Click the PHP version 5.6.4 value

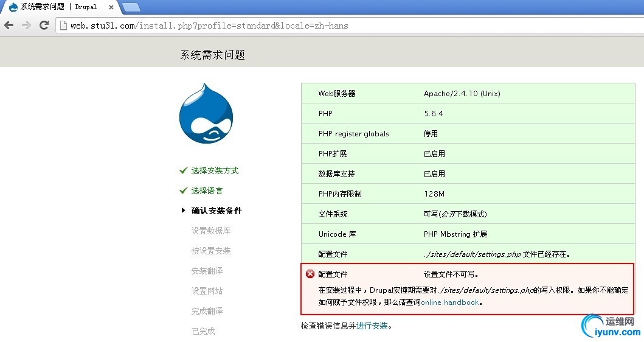pos(434,113)
